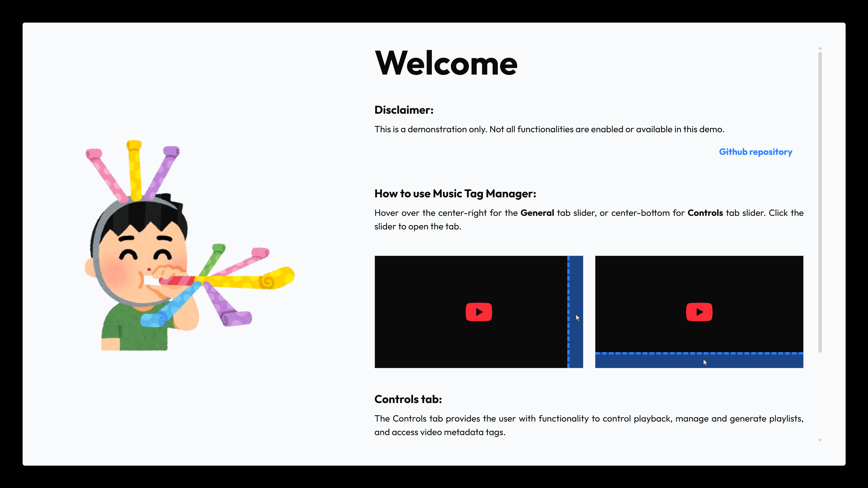Click the bold word General
The height and width of the screenshot is (488, 868).
537,213
